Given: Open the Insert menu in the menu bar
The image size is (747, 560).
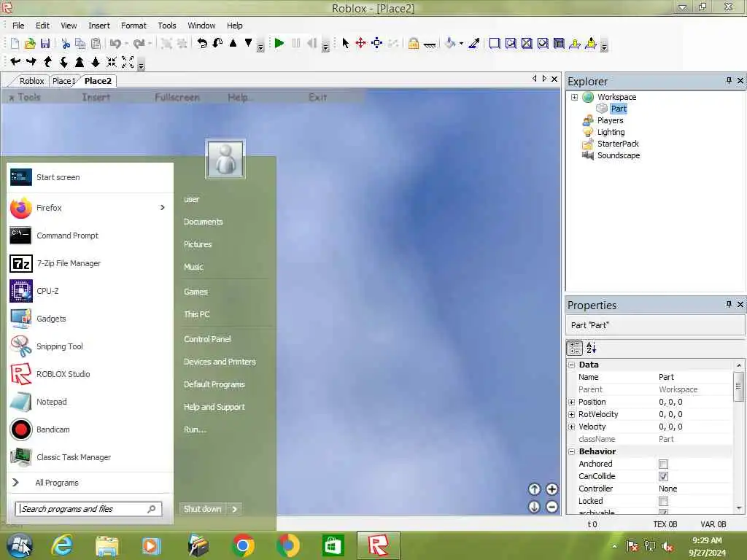Looking at the screenshot, I should point(99,26).
